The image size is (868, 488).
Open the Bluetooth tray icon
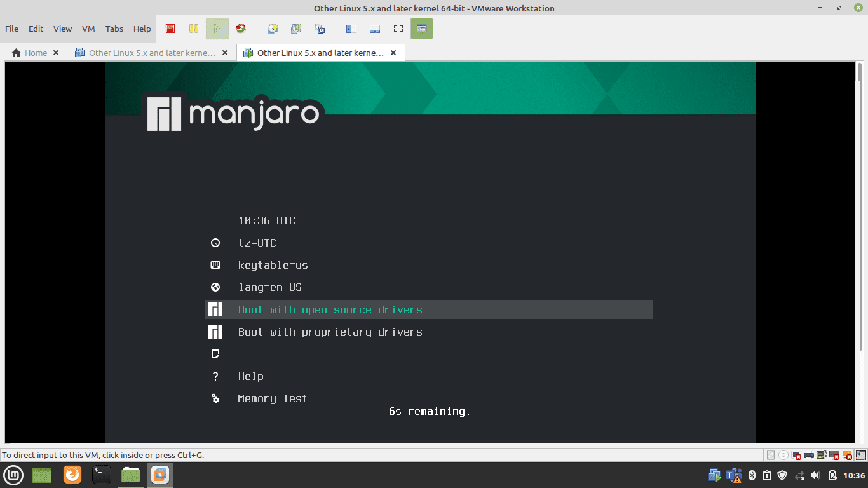click(x=751, y=475)
